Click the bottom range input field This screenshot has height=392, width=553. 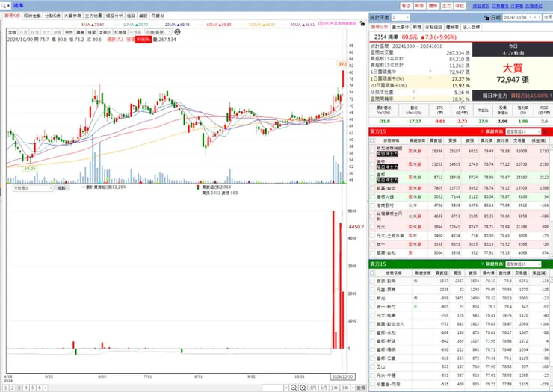[x=273, y=388]
